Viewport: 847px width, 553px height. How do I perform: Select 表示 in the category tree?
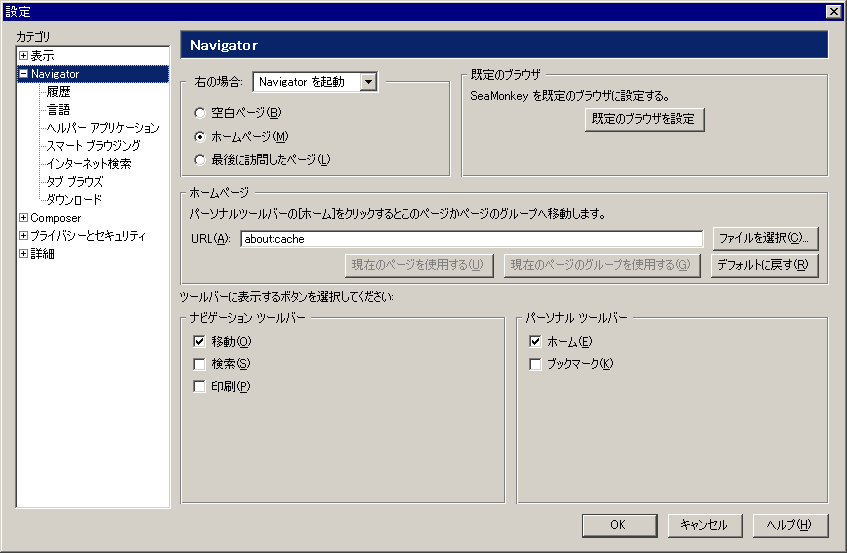click(42, 56)
